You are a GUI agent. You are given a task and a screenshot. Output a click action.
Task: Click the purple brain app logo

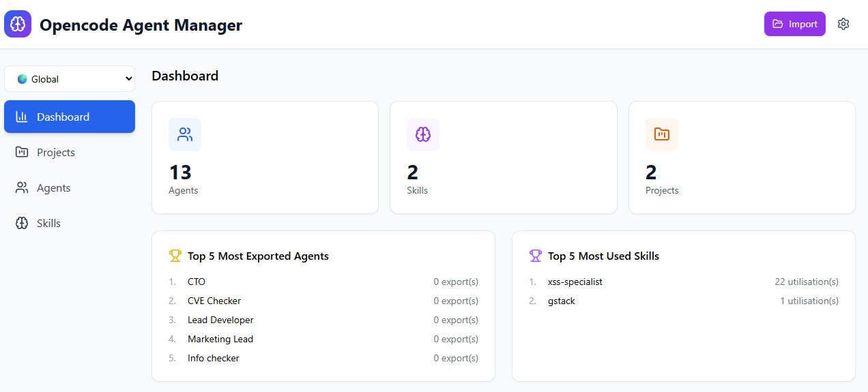pyautogui.click(x=18, y=24)
